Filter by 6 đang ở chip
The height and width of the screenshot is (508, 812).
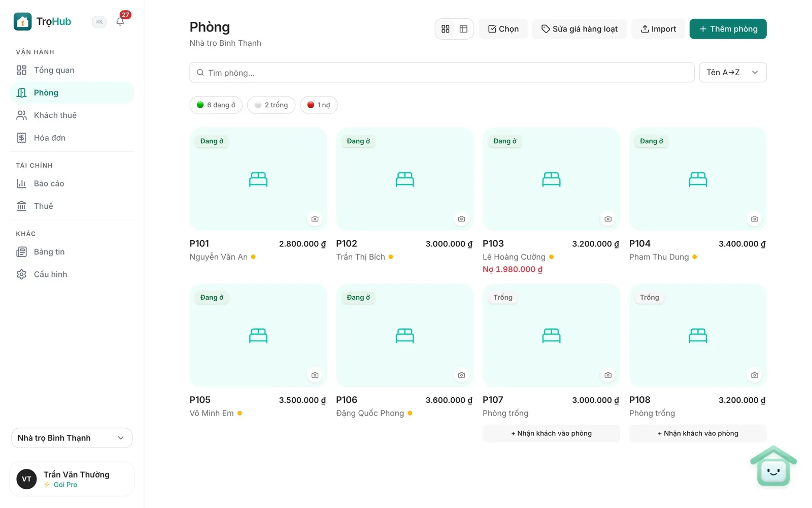(x=216, y=105)
